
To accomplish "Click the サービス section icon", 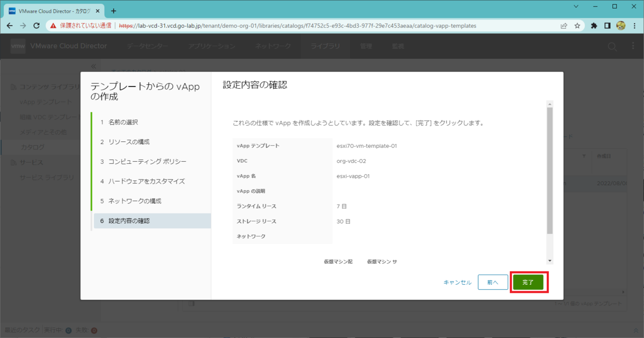I will coord(14,162).
